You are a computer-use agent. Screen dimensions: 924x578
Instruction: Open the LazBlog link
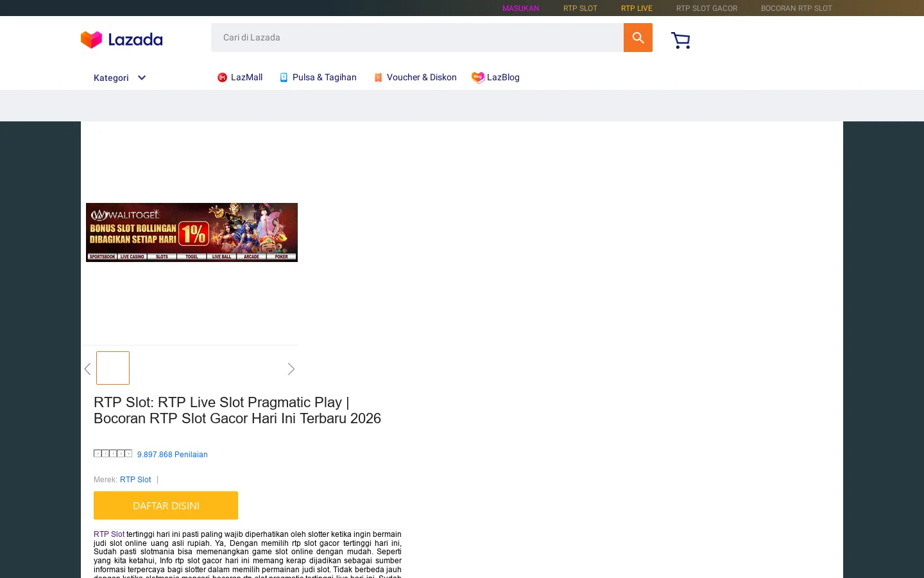point(503,77)
